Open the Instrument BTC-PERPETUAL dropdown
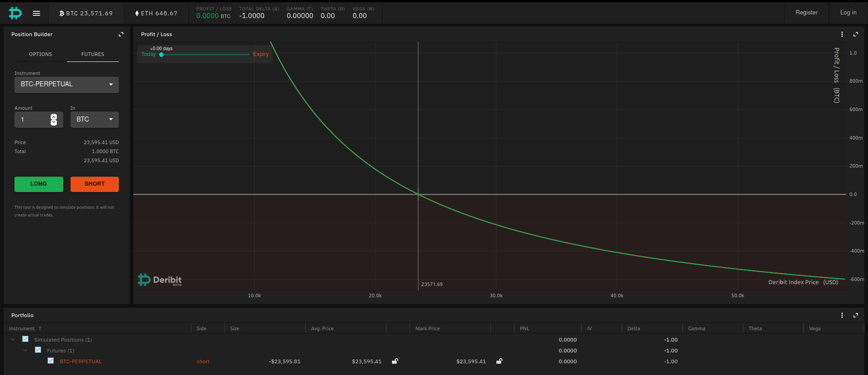 (66, 84)
